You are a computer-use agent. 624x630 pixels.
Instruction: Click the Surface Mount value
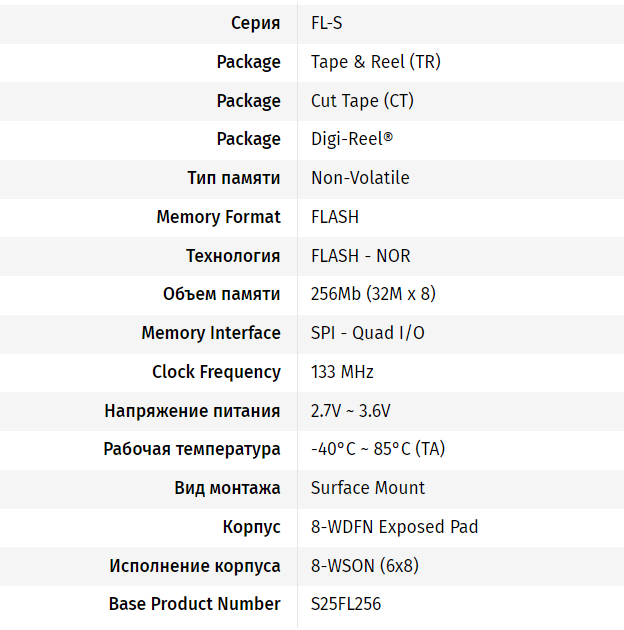[368, 488]
